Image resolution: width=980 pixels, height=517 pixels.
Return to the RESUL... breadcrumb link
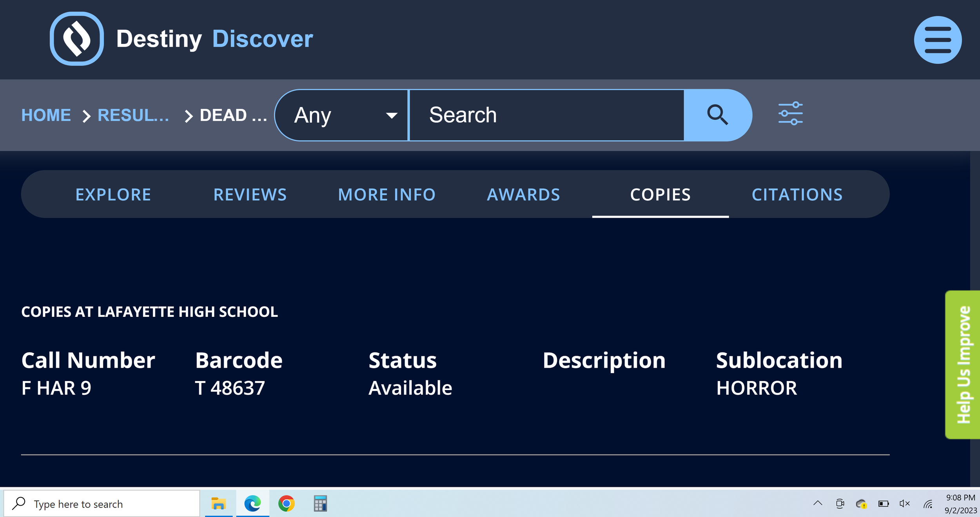[x=133, y=115]
